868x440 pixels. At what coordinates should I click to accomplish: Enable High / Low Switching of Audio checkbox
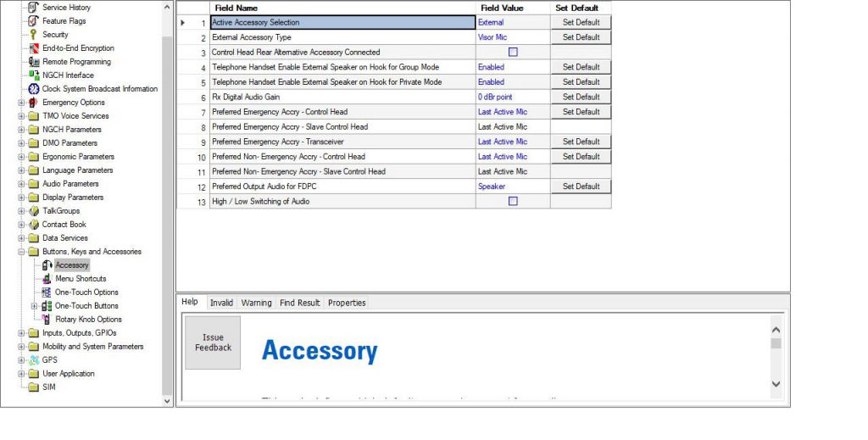[513, 201]
